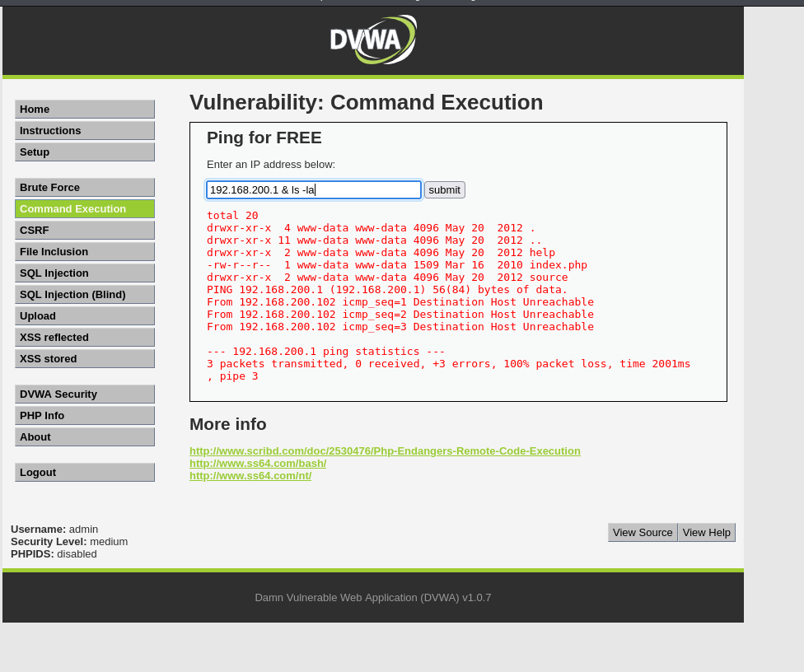Open DVWA Security settings
The height and width of the screenshot is (672, 804).
[x=85, y=394]
